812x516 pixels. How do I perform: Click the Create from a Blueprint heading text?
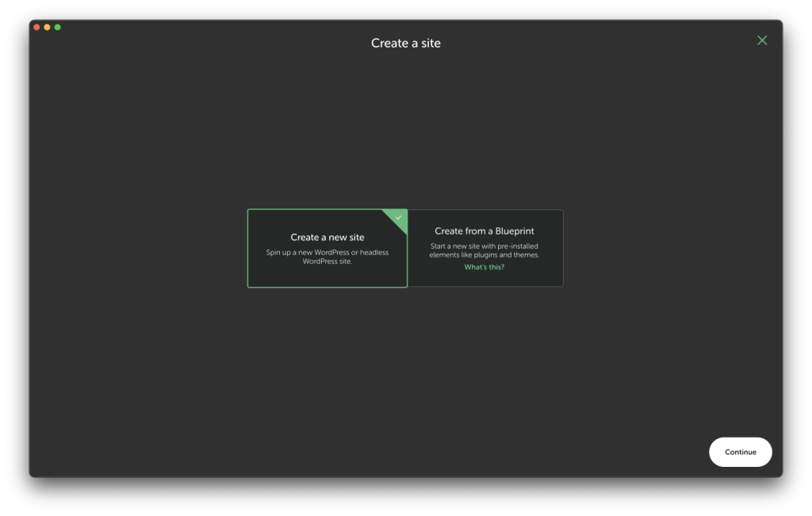point(485,231)
